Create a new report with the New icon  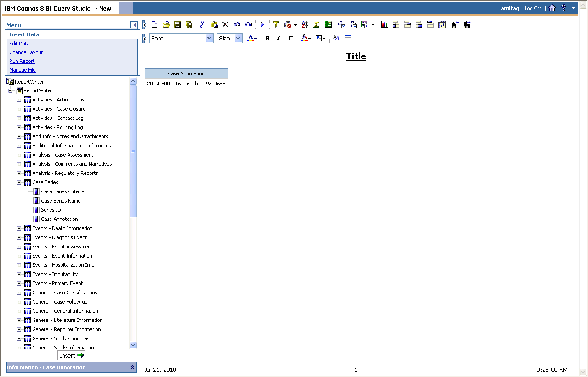pyautogui.click(x=154, y=24)
